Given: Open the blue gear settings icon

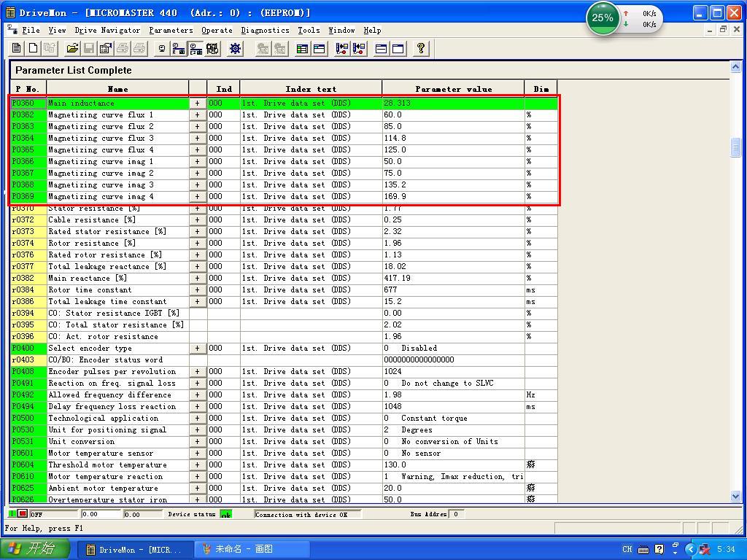Looking at the screenshot, I should [236, 48].
